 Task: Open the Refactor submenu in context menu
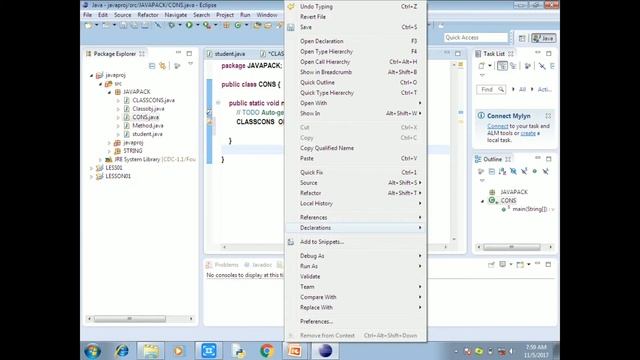(x=355, y=193)
